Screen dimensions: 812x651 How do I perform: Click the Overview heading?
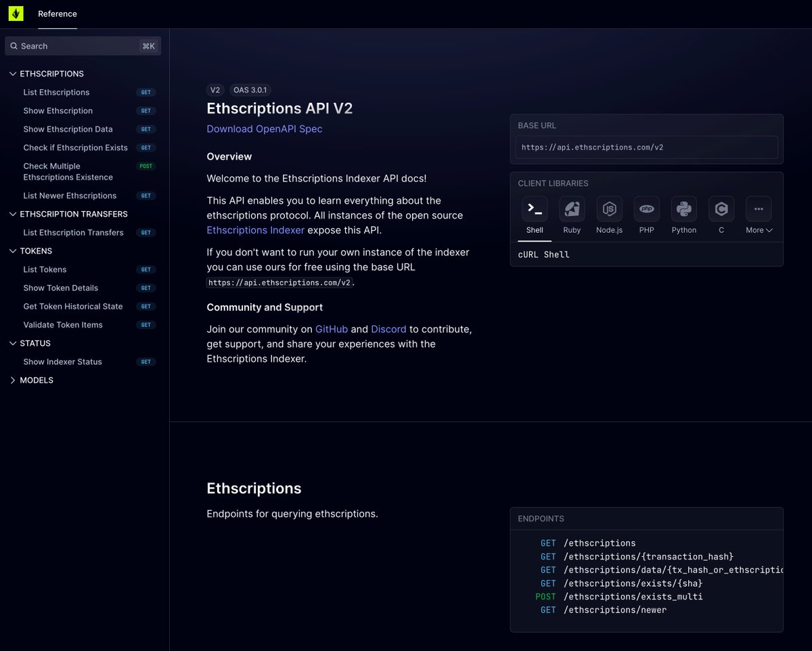click(229, 156)
